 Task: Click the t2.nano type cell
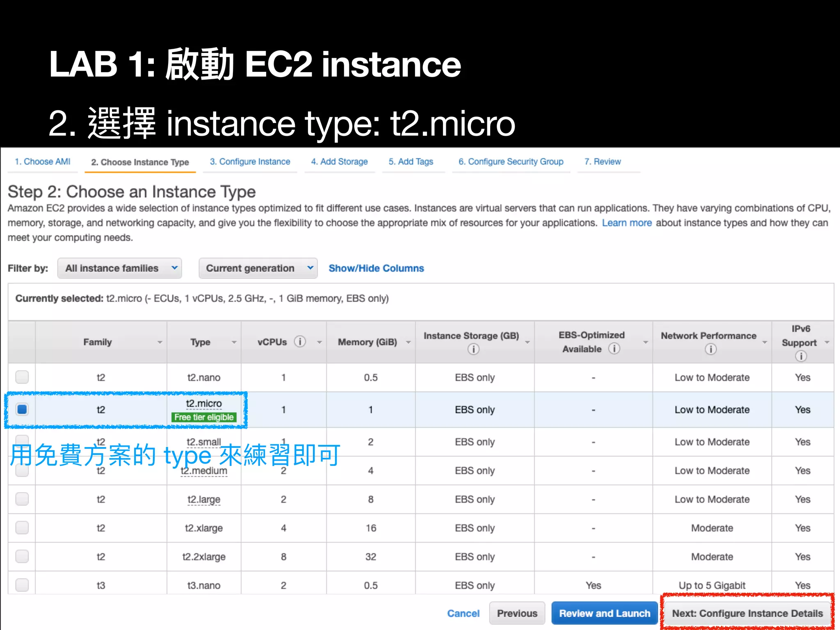tap(204, 377)
